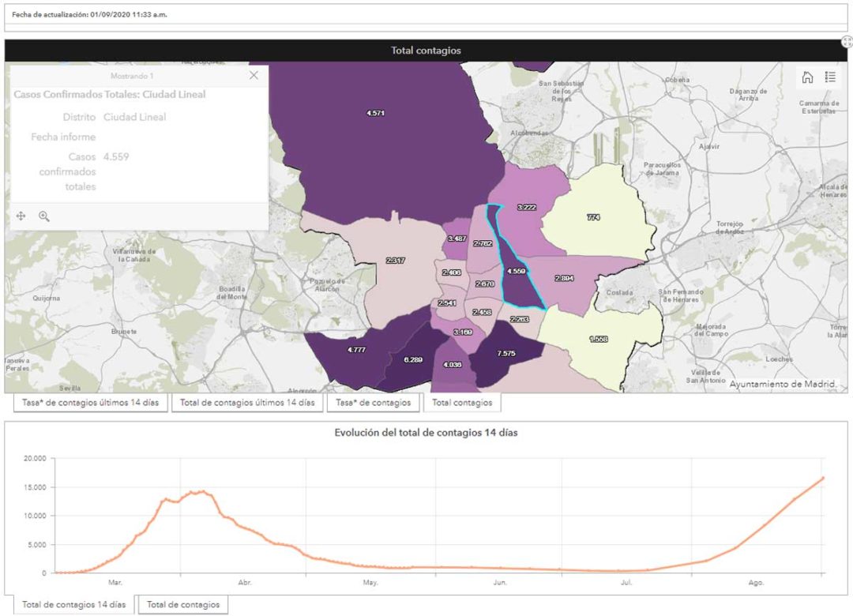Image resolution: width=853 pixels, height=616 pixels.
Task: Click district labeled 7.575 on map
Action: (x=506, y=353)
